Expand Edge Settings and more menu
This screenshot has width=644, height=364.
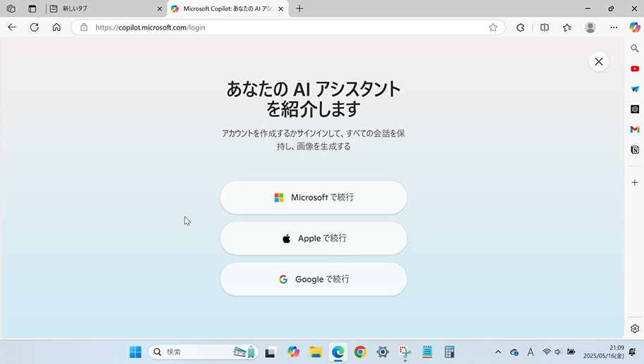tap(614, 27)
